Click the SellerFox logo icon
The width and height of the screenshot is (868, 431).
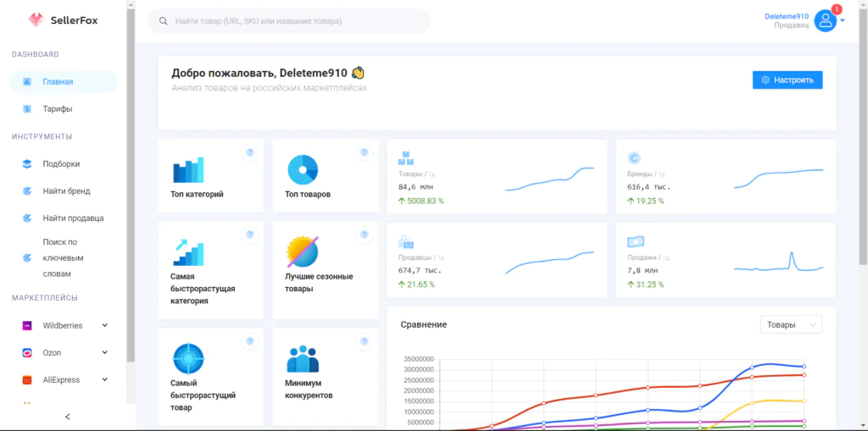click(x=36, y=19)
